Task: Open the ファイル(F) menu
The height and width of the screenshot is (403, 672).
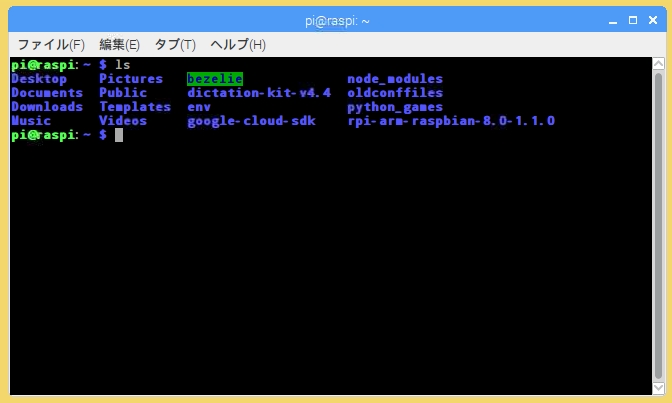Action: coord(51,45)
